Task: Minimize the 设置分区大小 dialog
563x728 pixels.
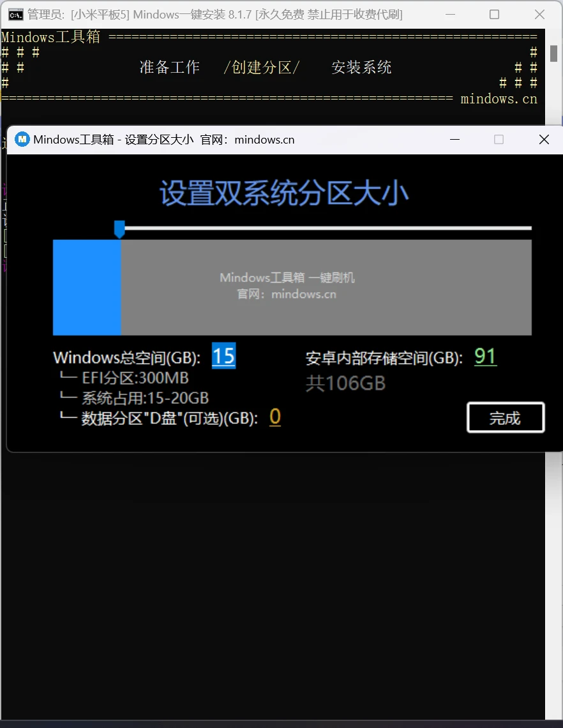Action: click(x=454, y=139)
